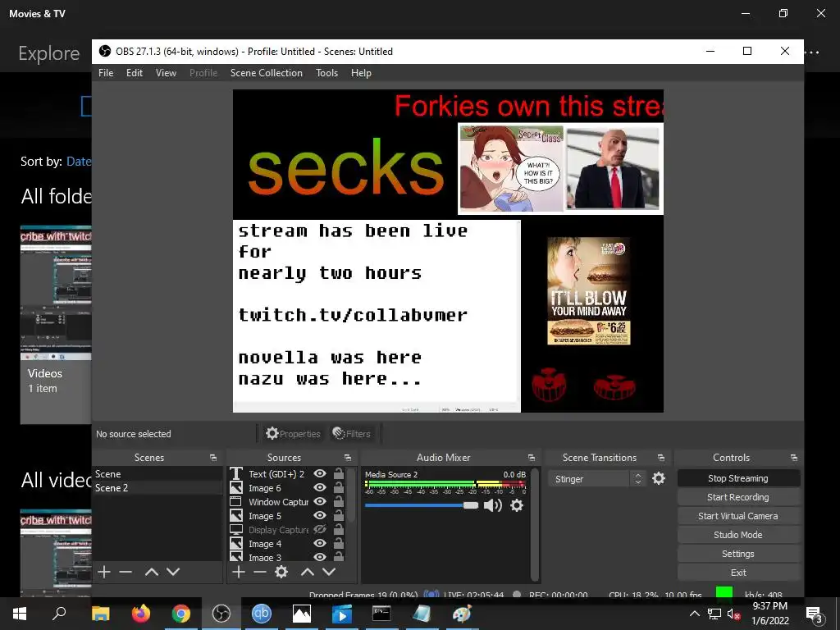Undock the Controls panel
The image size is (840, 630).
click(x=794, y=458)
